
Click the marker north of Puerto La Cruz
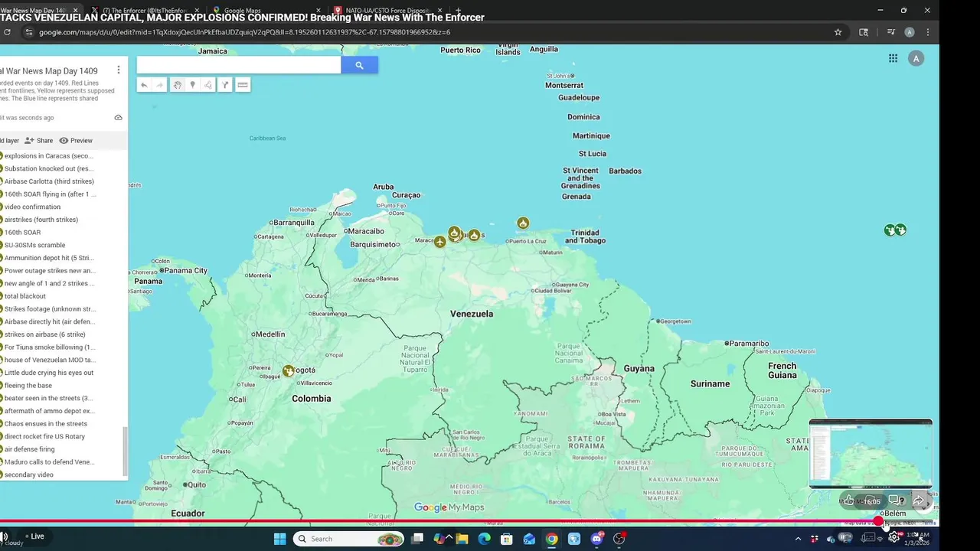point(523,223)
